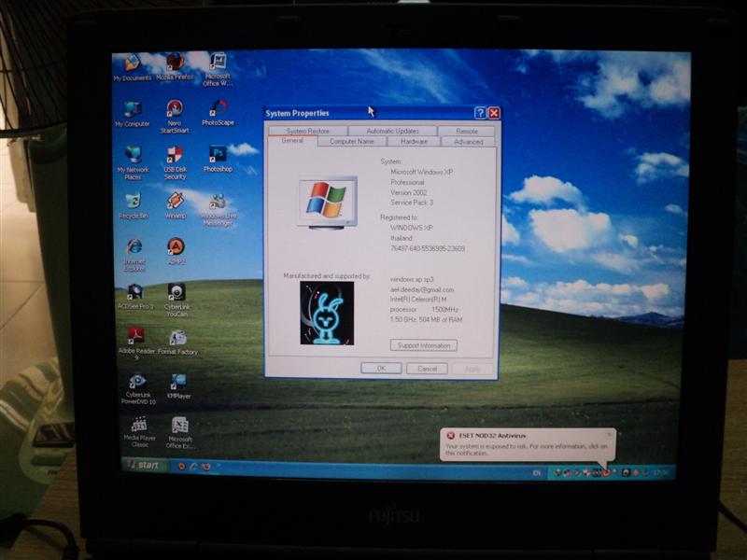The image size is (747, 560).
Task: Open the Advanced tab
Action: (469, 142)
